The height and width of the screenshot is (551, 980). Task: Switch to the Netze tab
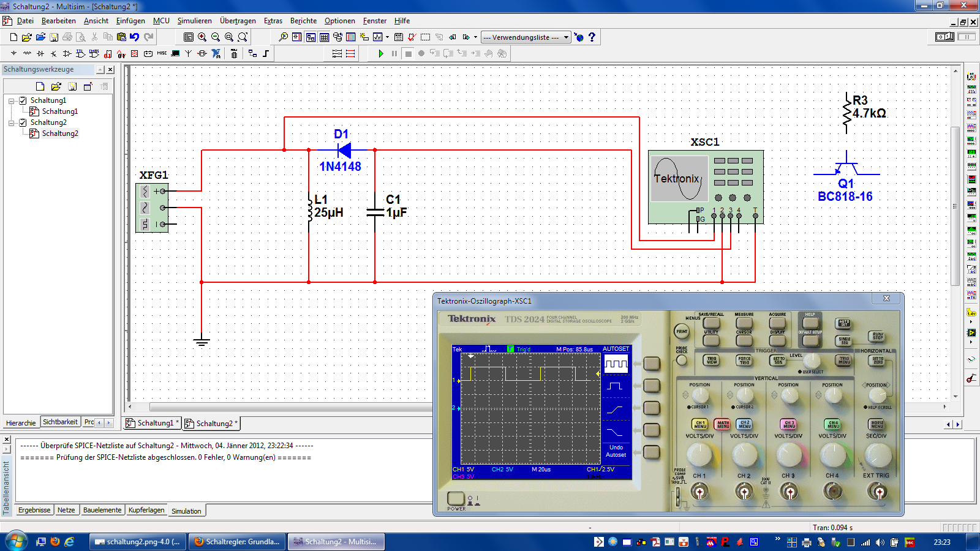[66, 510]
